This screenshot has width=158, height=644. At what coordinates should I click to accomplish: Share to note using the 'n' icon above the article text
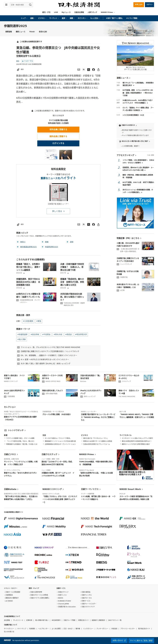pos(84,70)
